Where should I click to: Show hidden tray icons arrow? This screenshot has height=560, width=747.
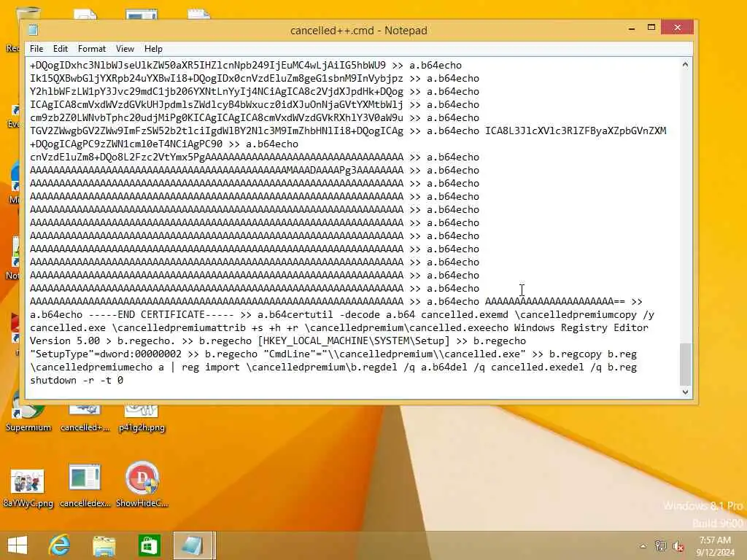(x=643, y=546)
